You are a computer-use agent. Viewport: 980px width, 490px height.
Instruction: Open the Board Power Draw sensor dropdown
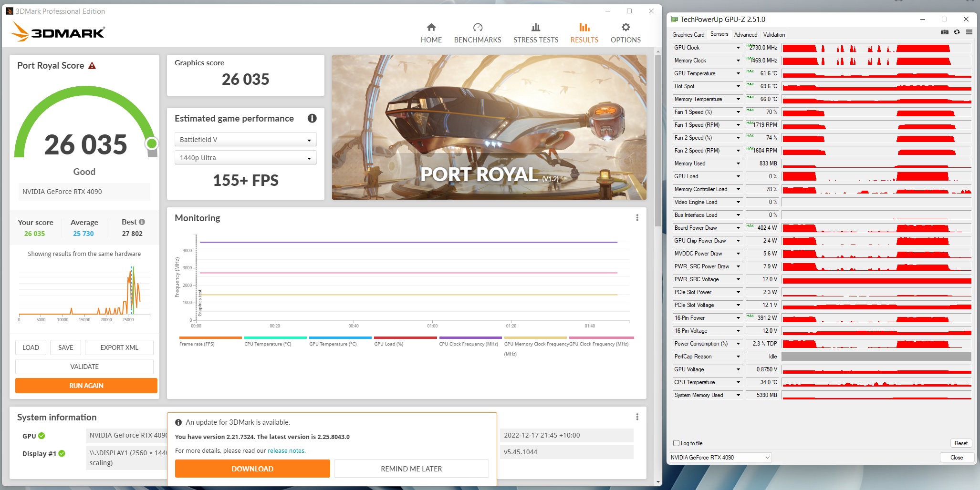pyautogui.click(x=738, y=228)
